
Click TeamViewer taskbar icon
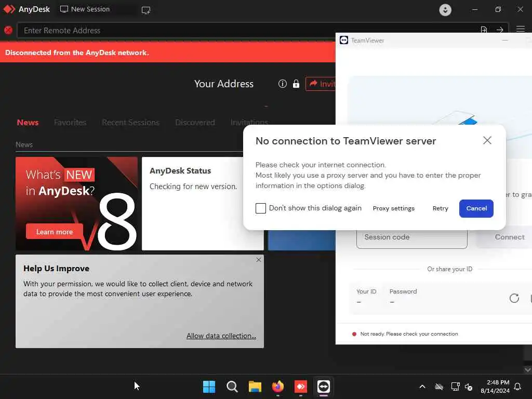click(323, 387)
